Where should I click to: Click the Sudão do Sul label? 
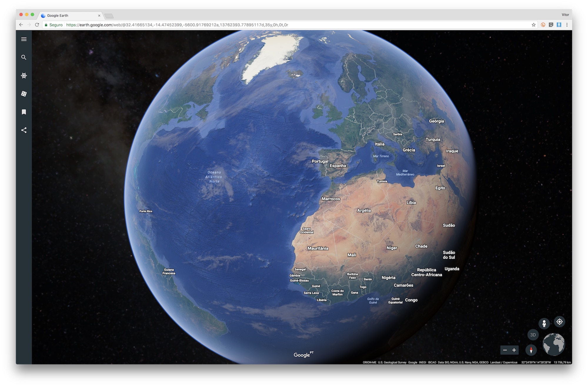coord(449,255)
